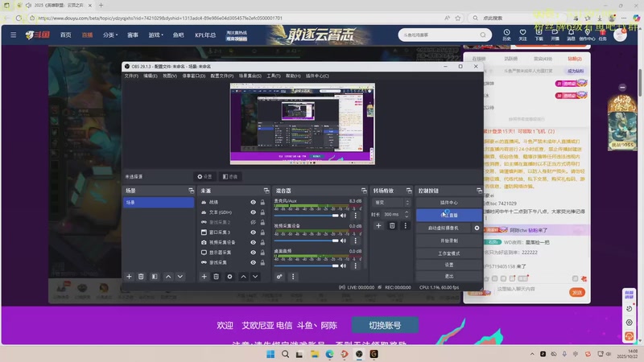Click 切换账号 button on purple banner
Viewport: 644px width, 362px height.
coord(385,325)
